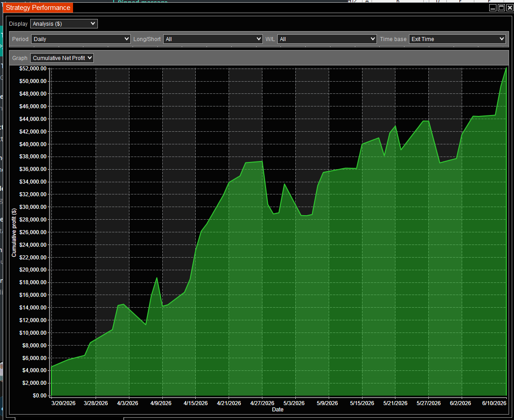The height and width of the screenshot is (420, 514).
Task: Expand the Long/Short filter dropdown
Action: 213,39
